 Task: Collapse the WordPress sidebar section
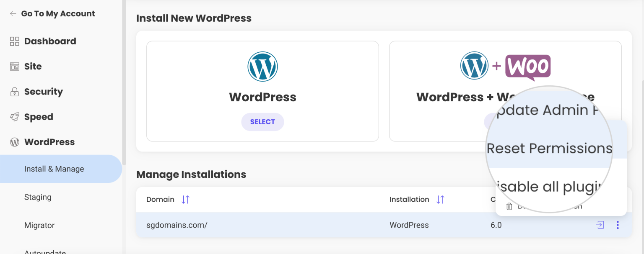click(49, 142)
